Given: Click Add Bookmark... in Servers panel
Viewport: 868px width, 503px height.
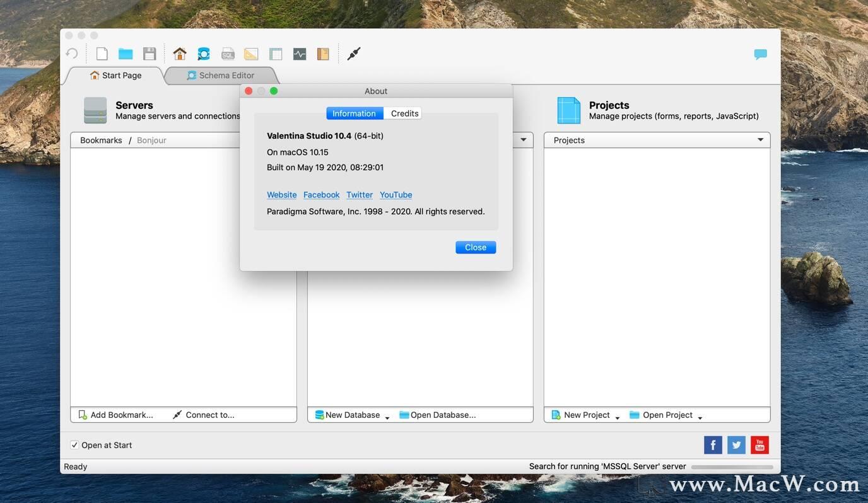Looking at the screenshot, I should (x=115, y=415).
